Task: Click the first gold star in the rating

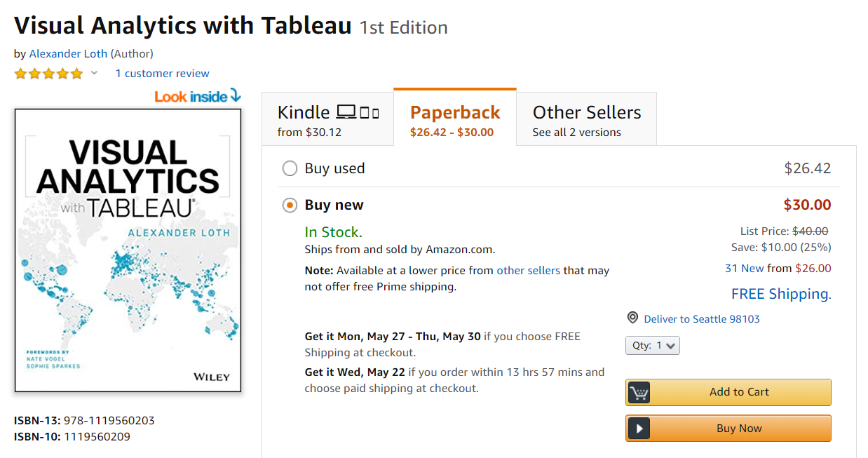Action: pyautogui.click(x=21, y=73)
